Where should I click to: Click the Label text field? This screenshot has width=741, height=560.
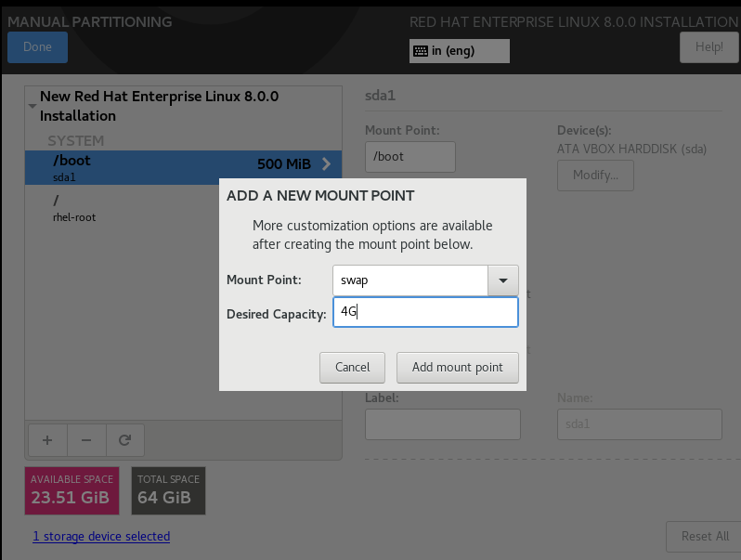point(443,424)
